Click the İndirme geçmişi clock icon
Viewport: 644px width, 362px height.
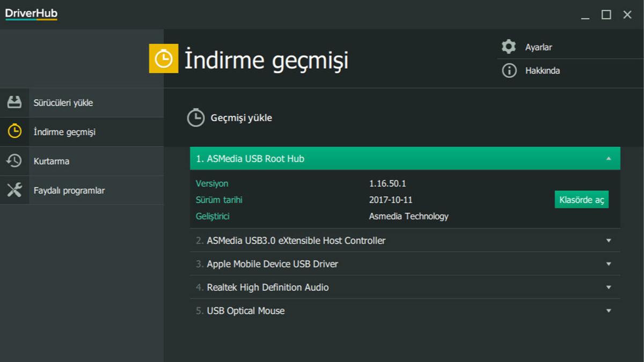[x=15, y=131]
